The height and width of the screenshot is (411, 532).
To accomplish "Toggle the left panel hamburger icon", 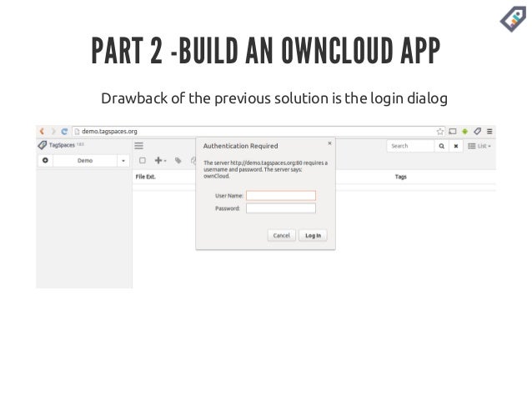I will (138, 146).
